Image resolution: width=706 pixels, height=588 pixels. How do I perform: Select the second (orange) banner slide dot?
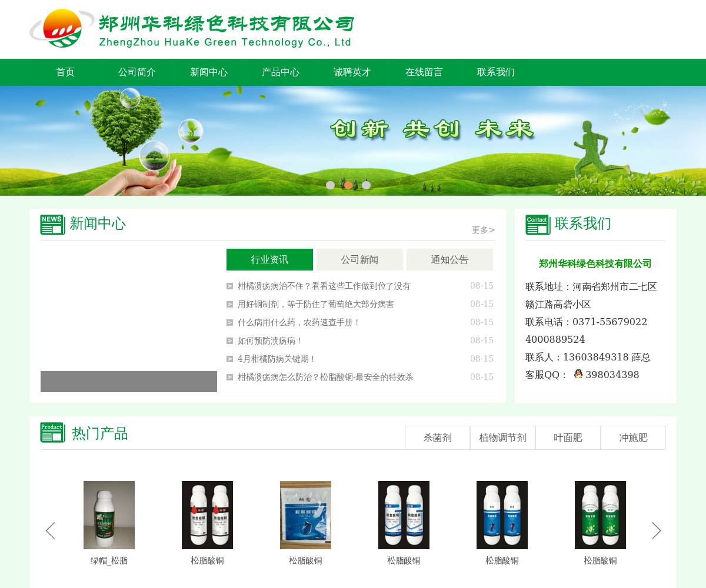tap(348, 185)
